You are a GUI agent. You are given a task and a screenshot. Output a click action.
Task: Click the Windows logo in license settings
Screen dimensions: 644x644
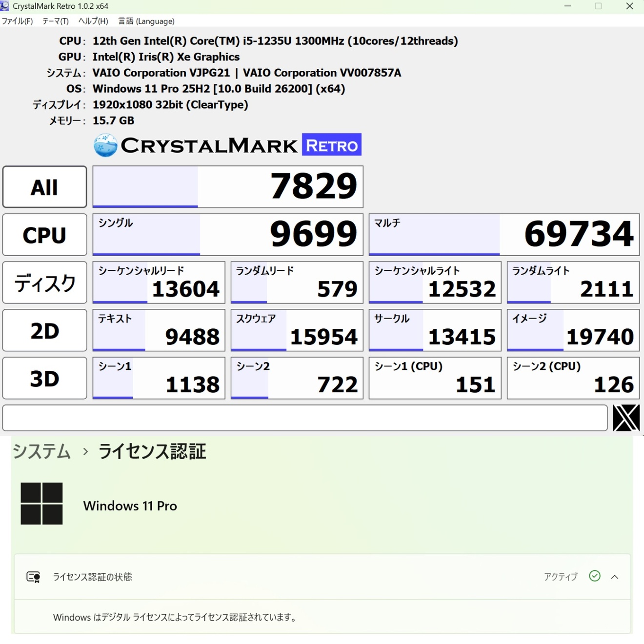coord(41,503)
